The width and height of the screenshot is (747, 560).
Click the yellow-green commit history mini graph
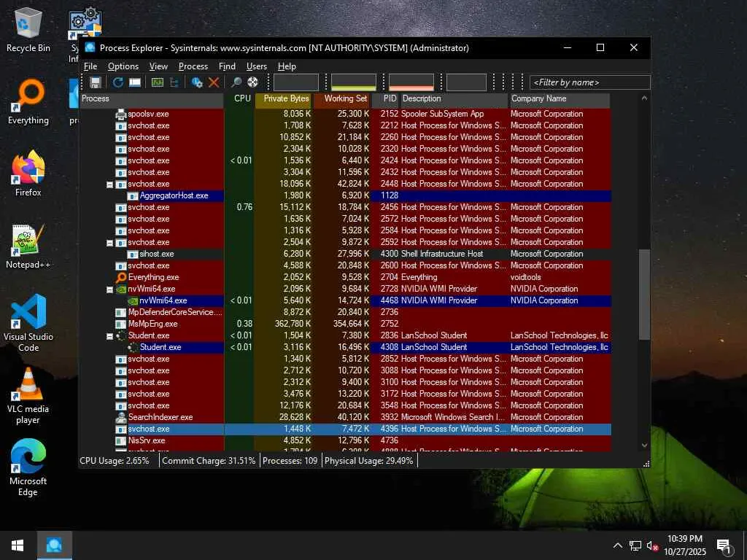point(354,82)
